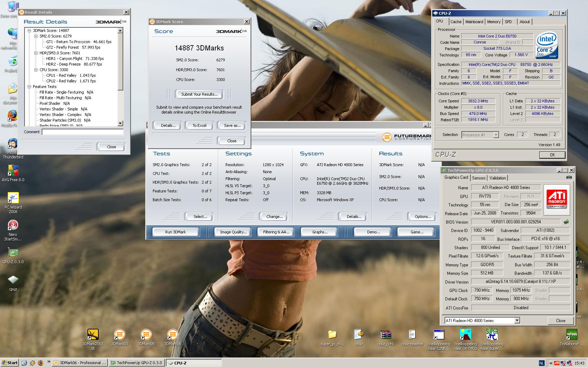
Task: Open the About tab in CPU-Z
Action: [x=524, y=22]
